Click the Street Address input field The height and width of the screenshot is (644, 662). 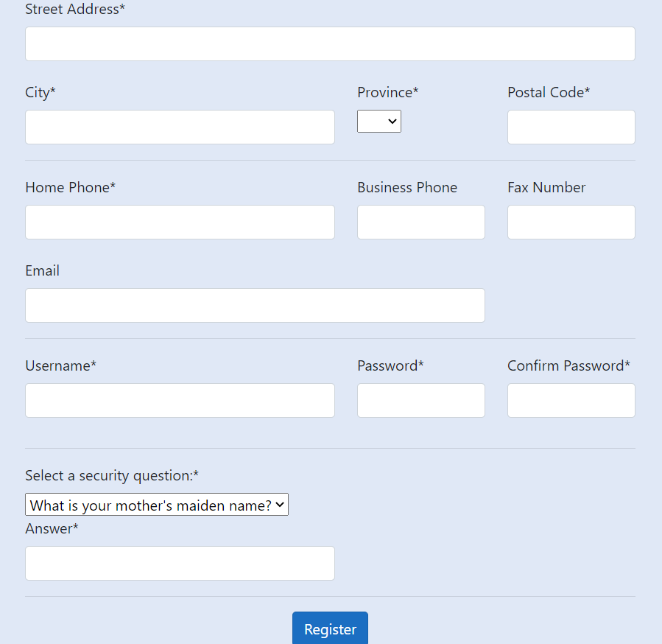pyautogui.click(x=330, y=43)
